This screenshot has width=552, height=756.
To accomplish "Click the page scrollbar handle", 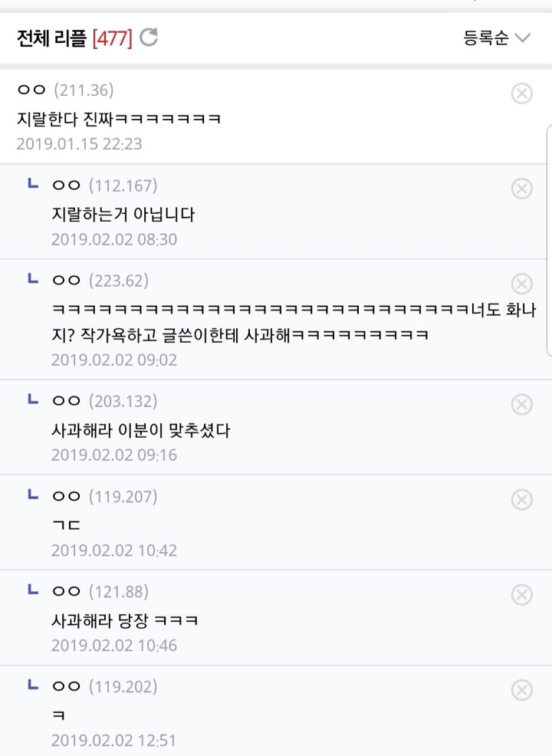I will tap(550, 240).
